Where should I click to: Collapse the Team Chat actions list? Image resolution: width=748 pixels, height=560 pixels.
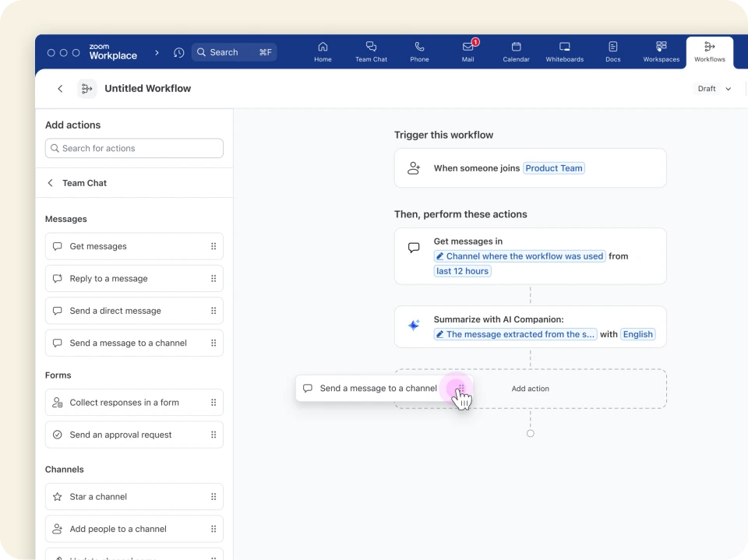(x=50, y=183)
